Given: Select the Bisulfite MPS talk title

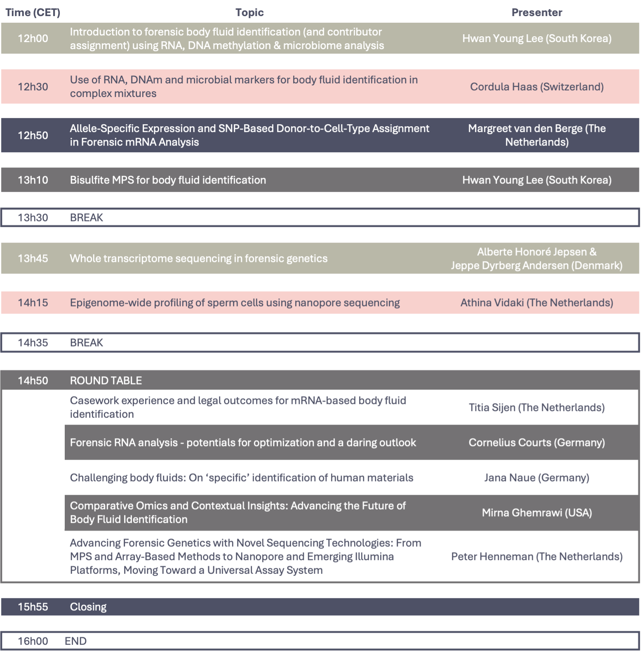Looking at the screenshot, I should [x=168, y=180].
